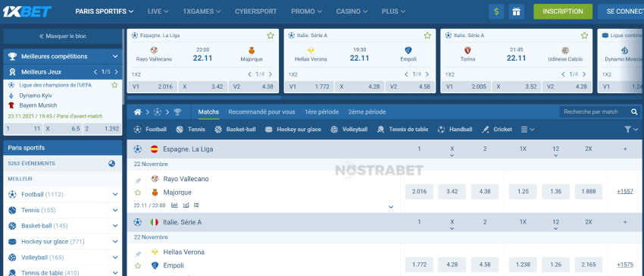Expand Hockey sur glace (271) category
The height and width of the screenshot is (276, 644).
[114, 242]
